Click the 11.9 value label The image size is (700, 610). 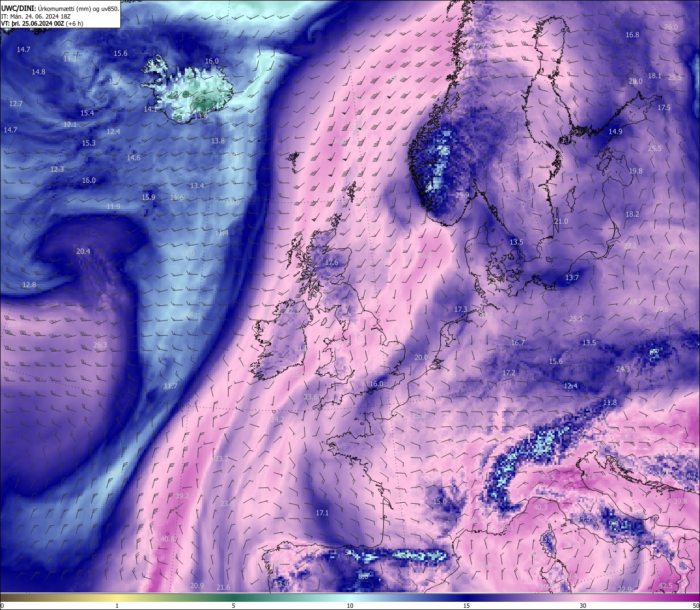point(113,206)
